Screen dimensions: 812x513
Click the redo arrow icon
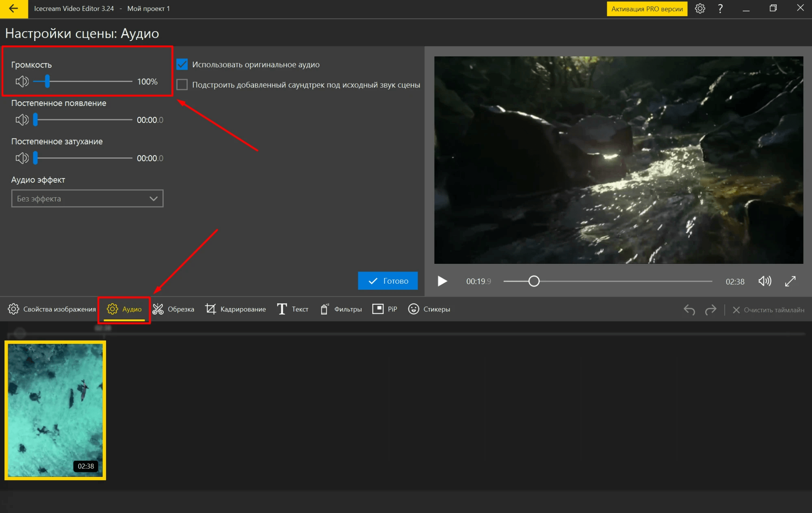(x=710, y=310)
